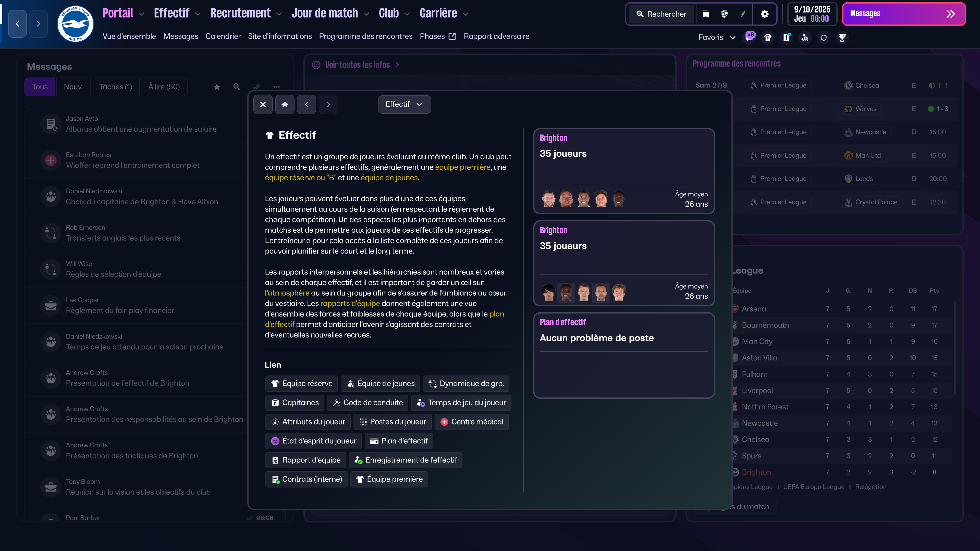Click the sync/refresh icon in the top bar
This screenshot has height=551, width=980.
[x=824, y=37]
